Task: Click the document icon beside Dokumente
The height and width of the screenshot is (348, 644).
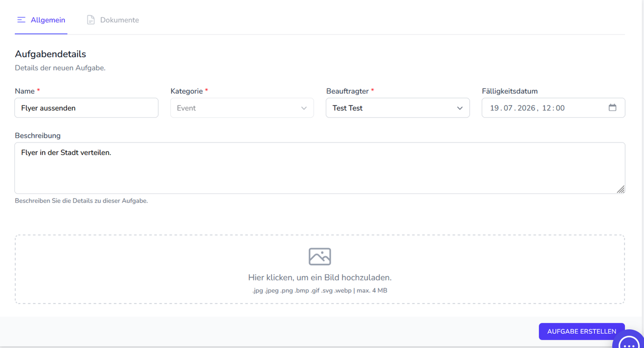Action: tap(91, 20)
